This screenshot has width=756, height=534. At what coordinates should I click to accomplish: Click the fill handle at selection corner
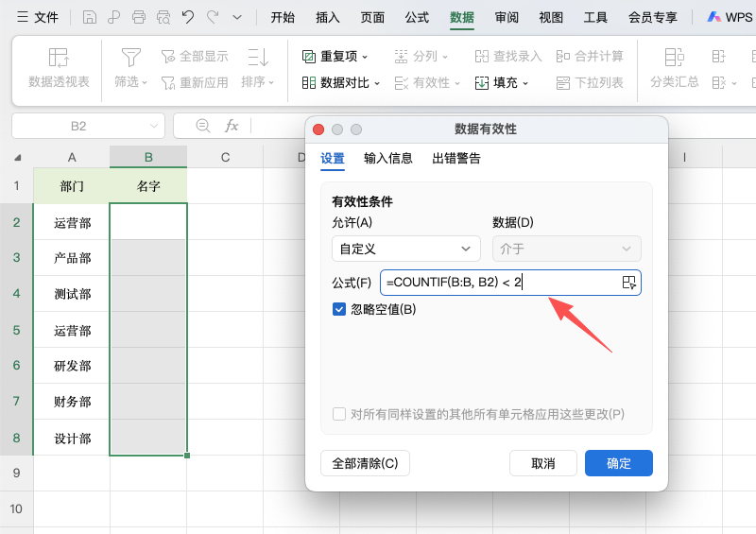[x=187, y=456]
